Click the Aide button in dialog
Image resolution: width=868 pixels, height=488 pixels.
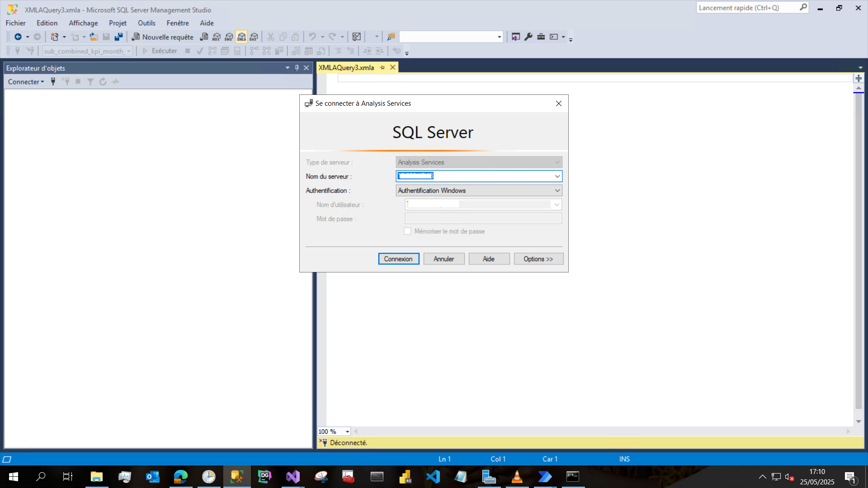489,259
